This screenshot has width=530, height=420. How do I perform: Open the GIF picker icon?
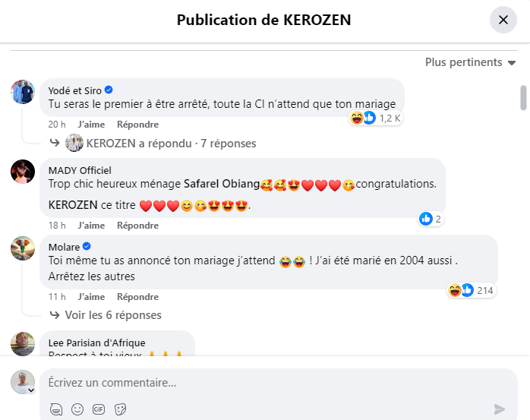coord(98,409)
